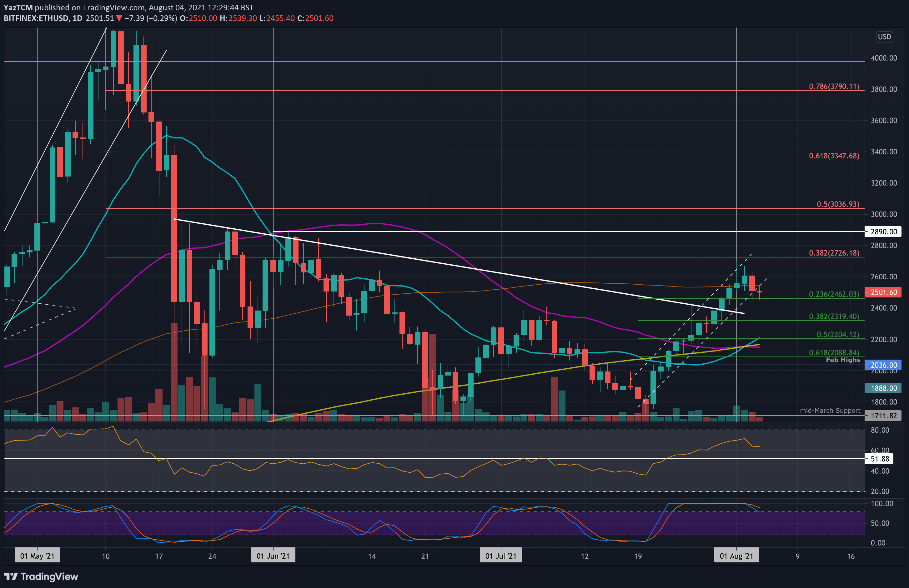Viewport: 909px width, 588px height.
Task: Click the current price label 2501.60
Action: [883, 292]
